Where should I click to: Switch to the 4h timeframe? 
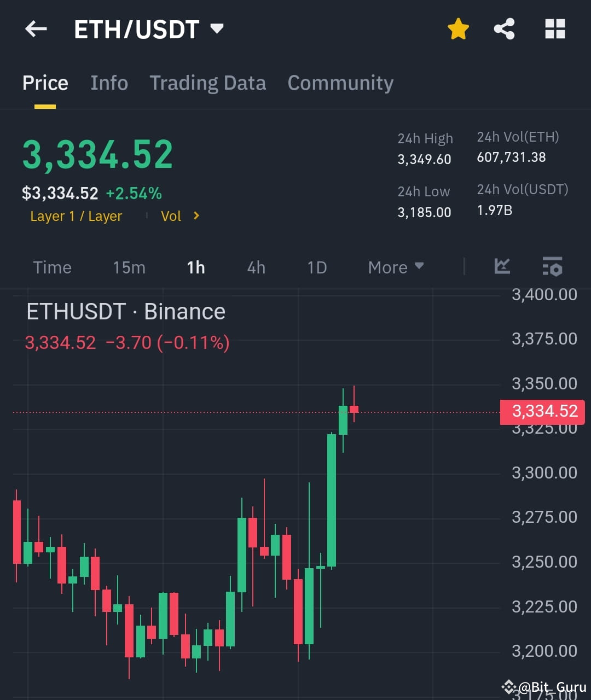(x=255, y=267)
